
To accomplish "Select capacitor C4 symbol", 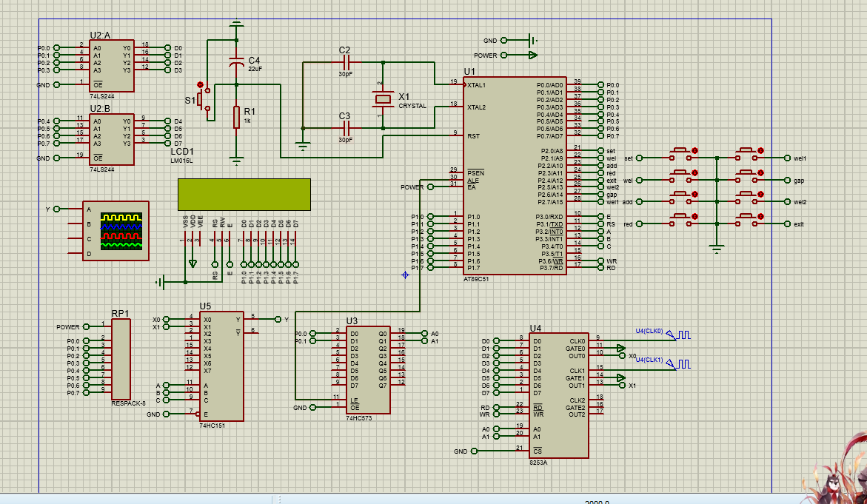I will tap(237, 62).
